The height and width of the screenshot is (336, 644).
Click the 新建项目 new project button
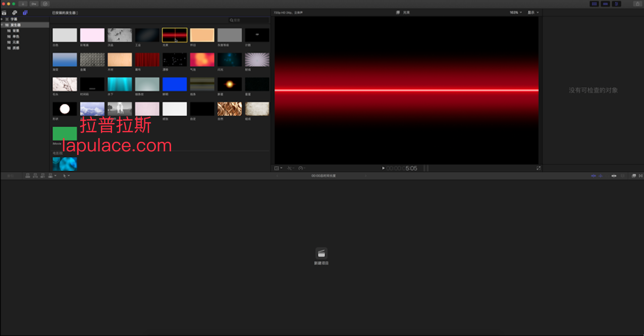321,256
